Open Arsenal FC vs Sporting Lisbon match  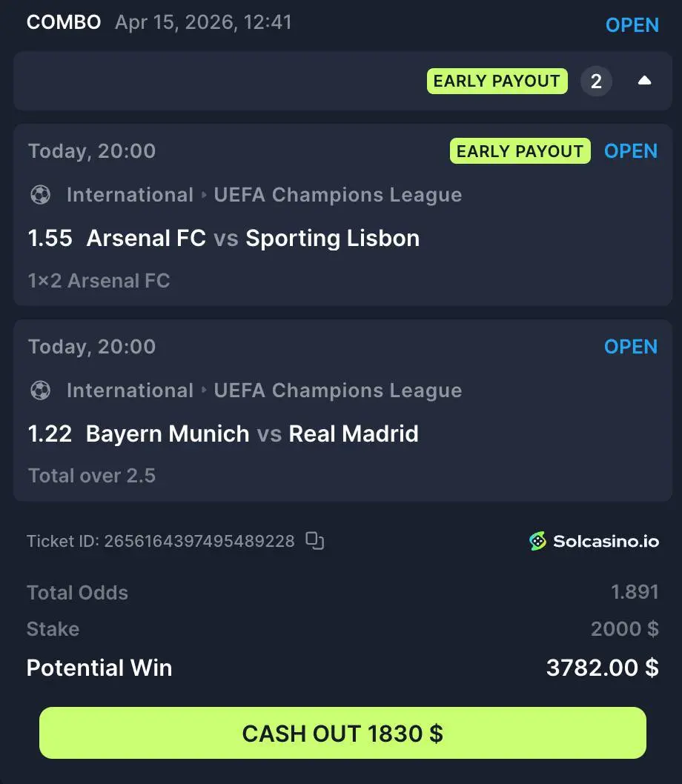[x=254, y=238]
